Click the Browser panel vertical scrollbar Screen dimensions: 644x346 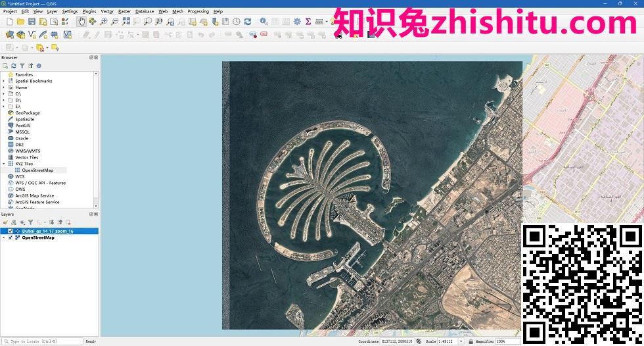tap(96, 139)
